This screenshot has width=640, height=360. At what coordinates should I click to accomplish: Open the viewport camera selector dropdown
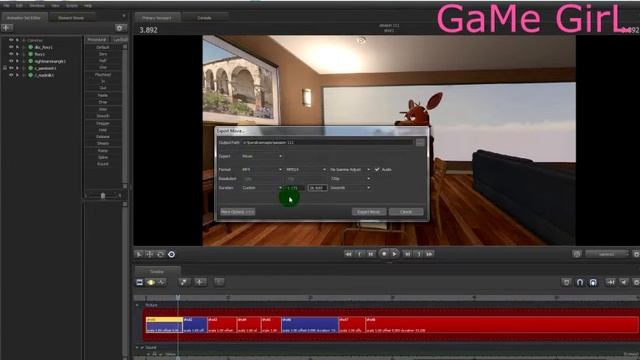point(607,254)
